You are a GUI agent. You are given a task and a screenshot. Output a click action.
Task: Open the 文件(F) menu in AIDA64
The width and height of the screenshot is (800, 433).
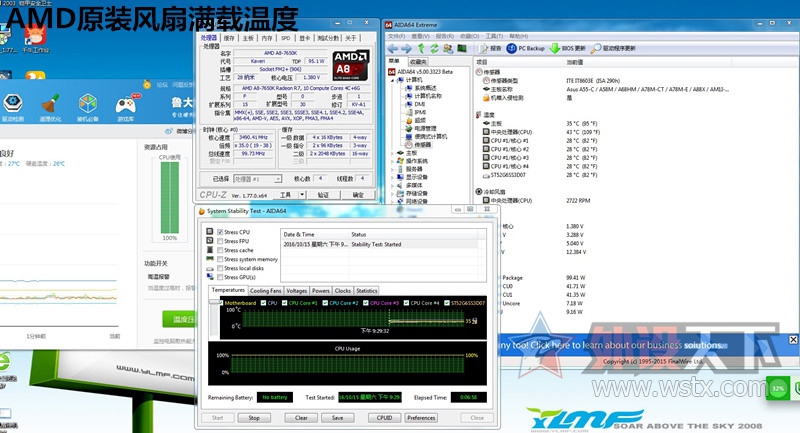click(x=396, y=36)
